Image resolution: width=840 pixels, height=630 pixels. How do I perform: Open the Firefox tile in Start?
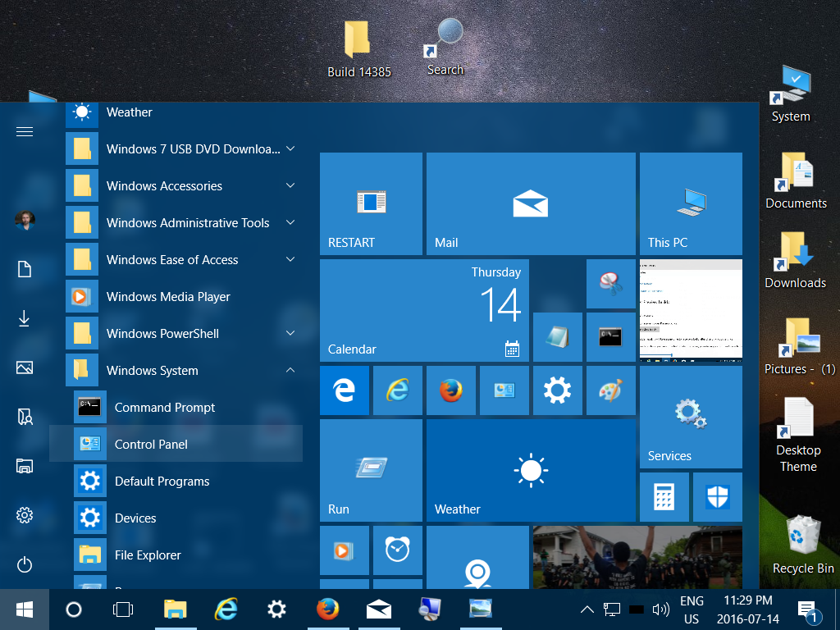click(x=451, y=390)
